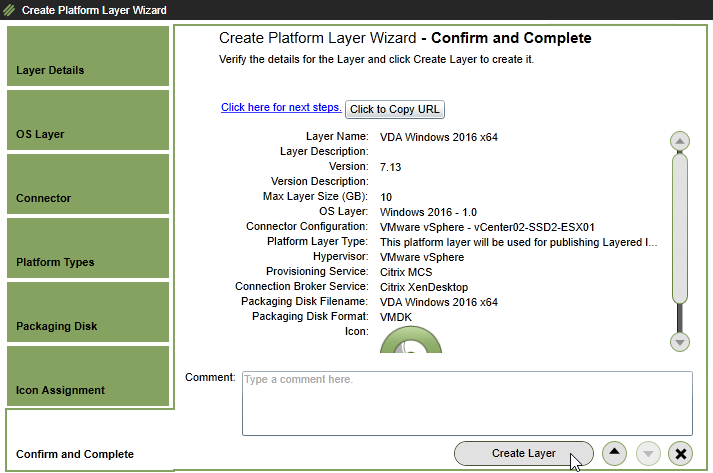Click into the Comment text box
Image resolution: width=713 pixels, height=473 pixels.
point(467,403)
